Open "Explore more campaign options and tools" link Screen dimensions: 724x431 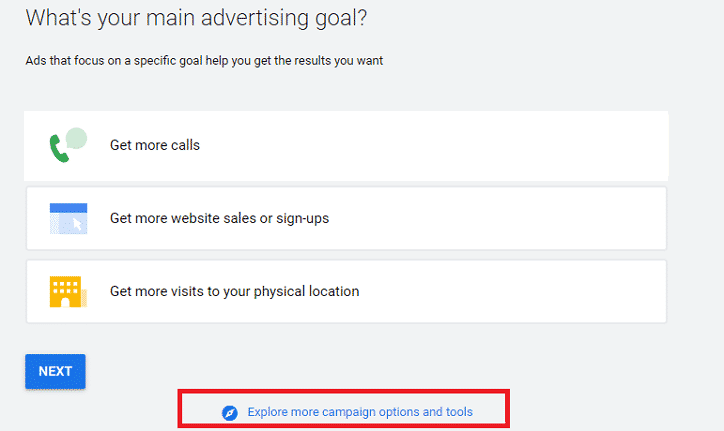[x=360, y=412]
